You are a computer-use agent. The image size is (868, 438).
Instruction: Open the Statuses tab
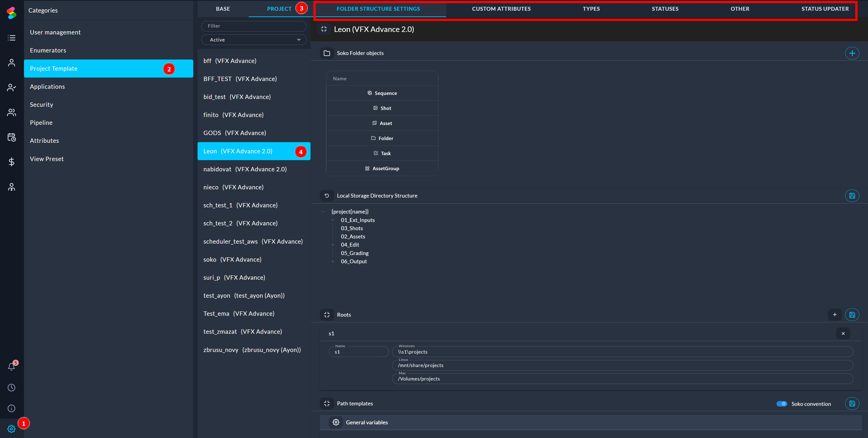665,9
